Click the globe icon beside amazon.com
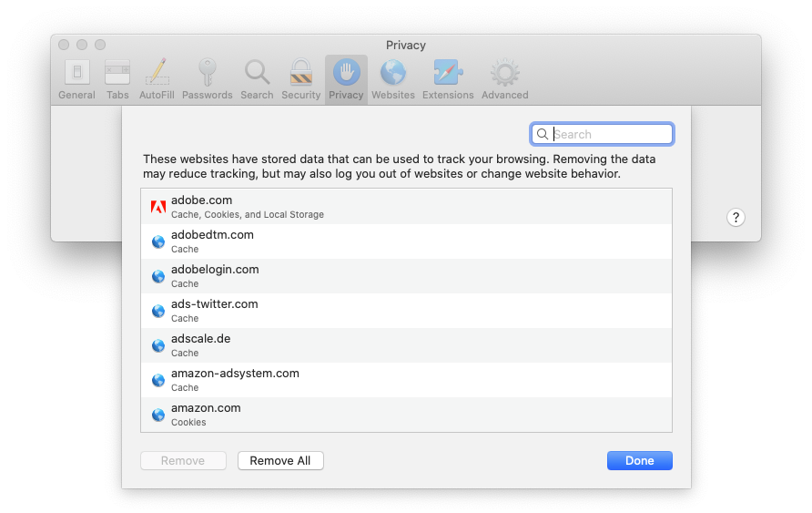 tap(158, 416)
